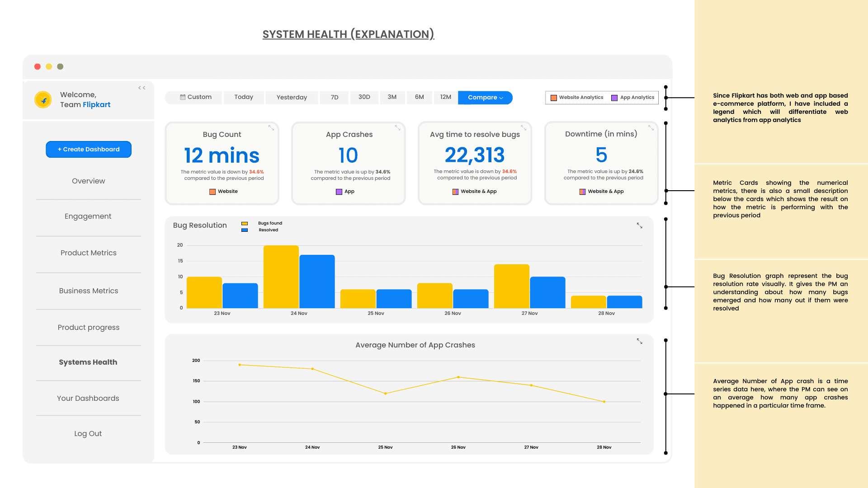Click the green window dot

(x=60, y=66)
